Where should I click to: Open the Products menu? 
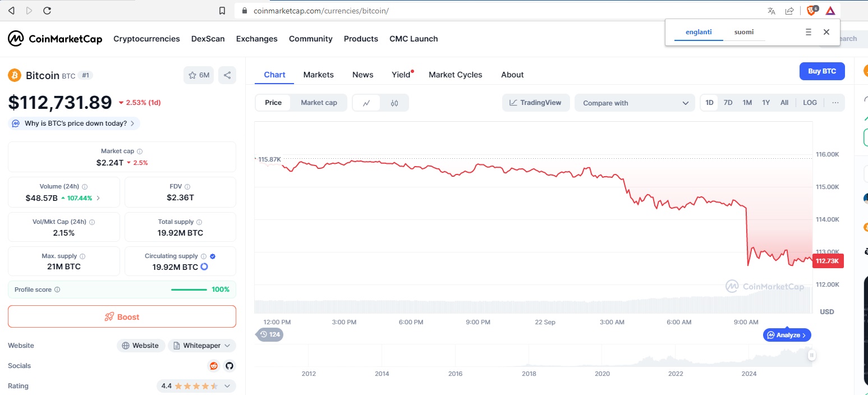361,39
